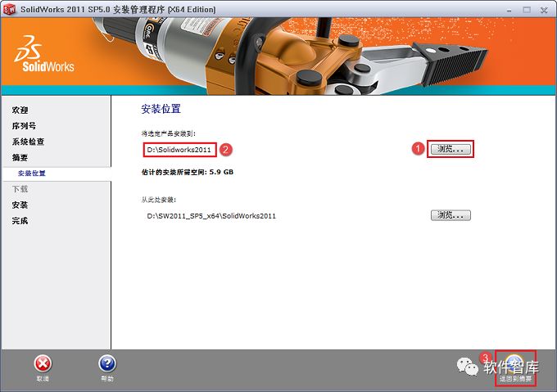Click the estimated space 5.9 GB text

coord(188,172)
